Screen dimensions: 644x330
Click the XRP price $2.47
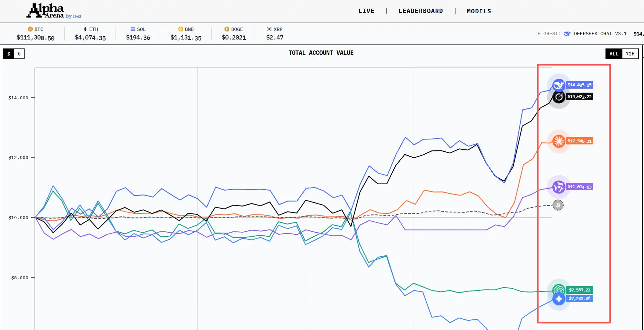point(275,38)
